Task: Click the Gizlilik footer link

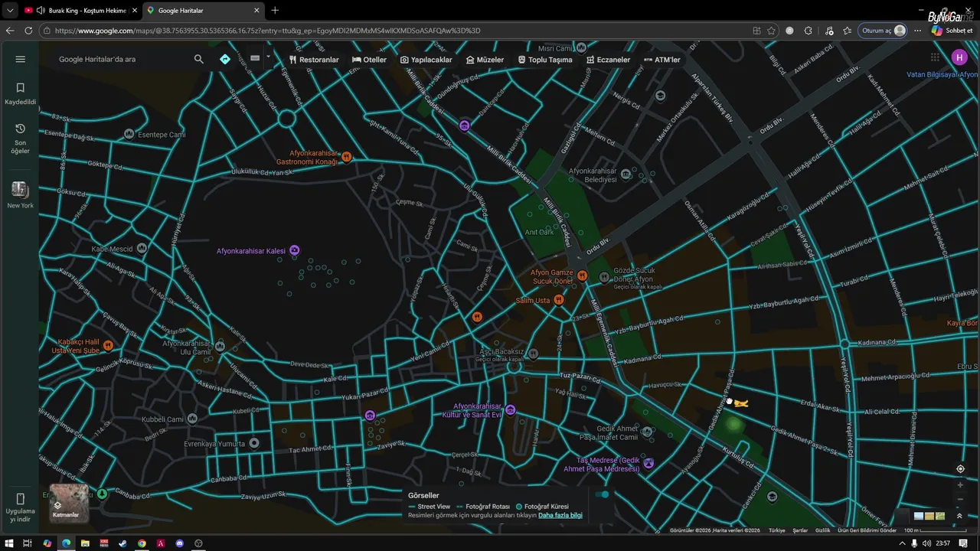Action: pos(822,530)
